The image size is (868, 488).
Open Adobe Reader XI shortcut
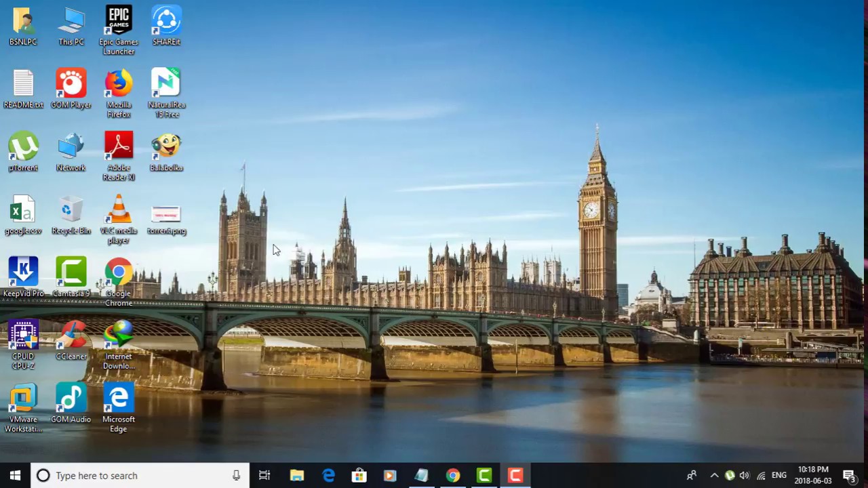coord(119,157)
